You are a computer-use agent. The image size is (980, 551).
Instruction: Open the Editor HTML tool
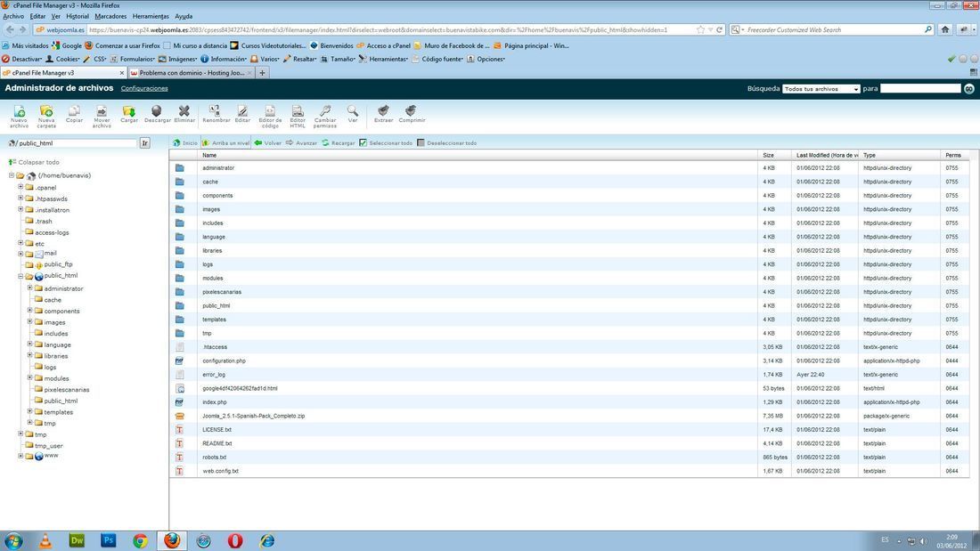[298, 117]
